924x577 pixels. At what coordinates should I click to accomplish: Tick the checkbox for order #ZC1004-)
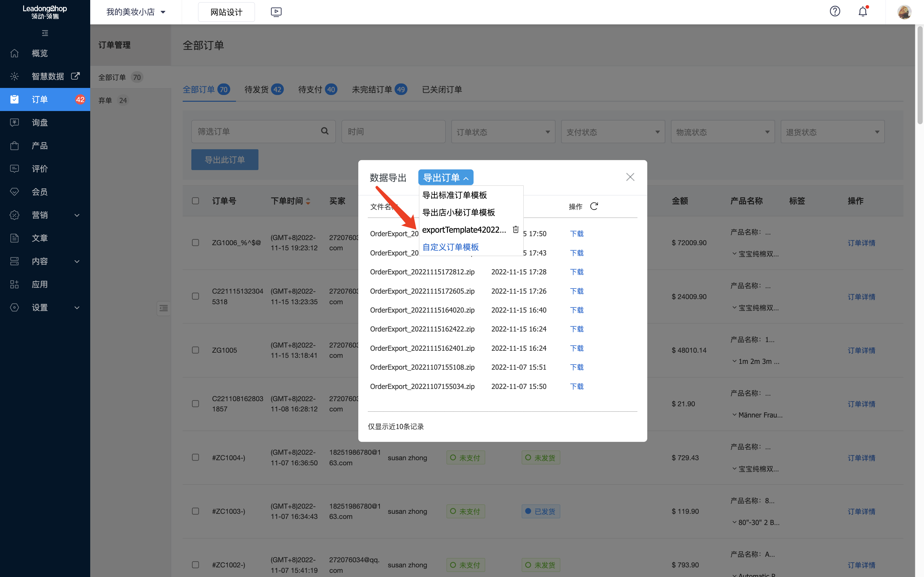[196, 457]
